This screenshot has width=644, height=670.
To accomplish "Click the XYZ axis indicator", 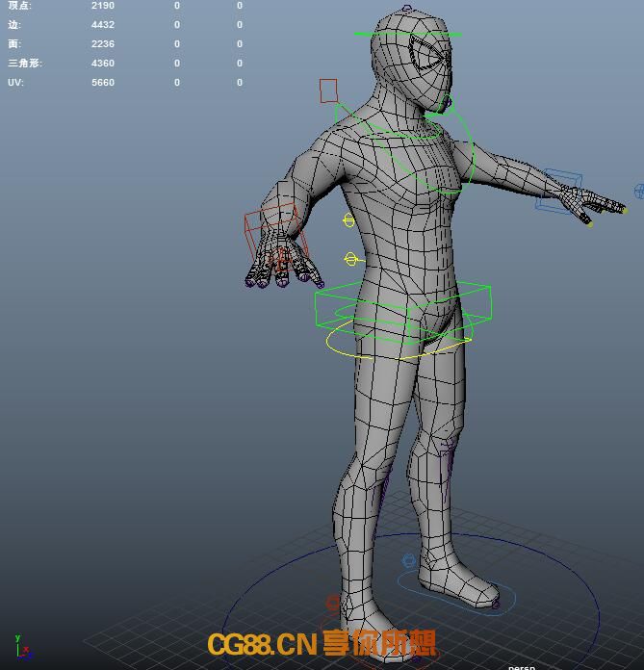I will point(22,648).
